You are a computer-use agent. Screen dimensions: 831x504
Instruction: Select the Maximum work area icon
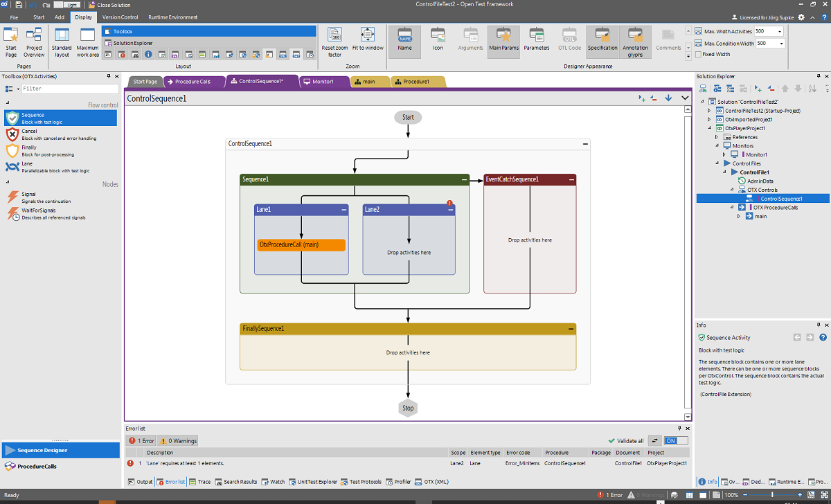tap(87, 35)
